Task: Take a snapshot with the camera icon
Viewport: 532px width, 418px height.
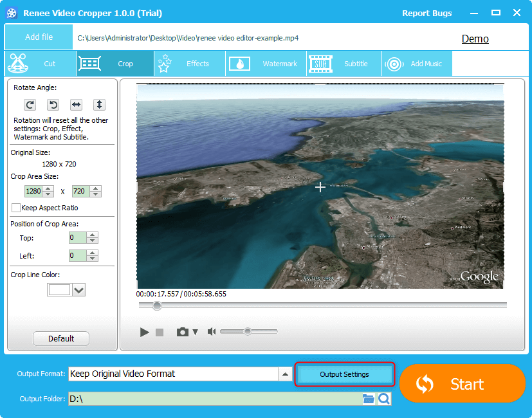Action: (183, 332)
